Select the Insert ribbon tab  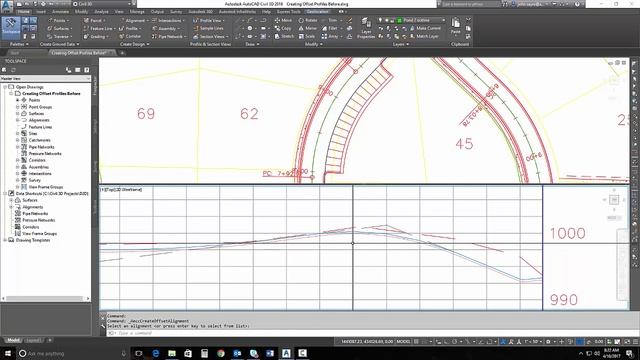coord(41,12)
